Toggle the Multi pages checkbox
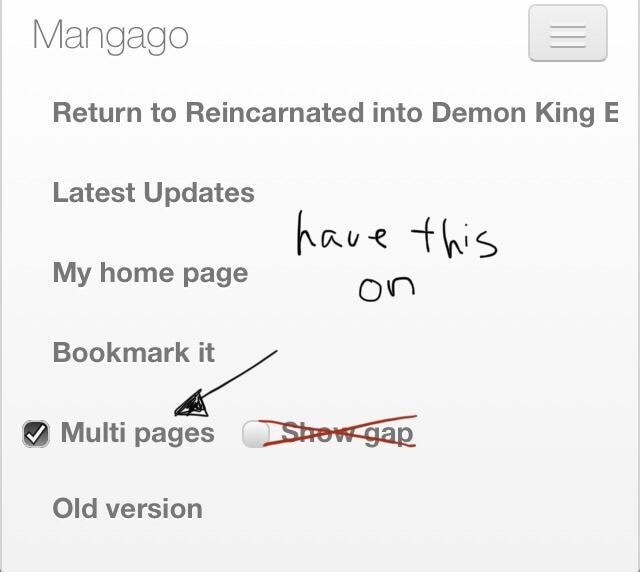 [x=36, y=433]
